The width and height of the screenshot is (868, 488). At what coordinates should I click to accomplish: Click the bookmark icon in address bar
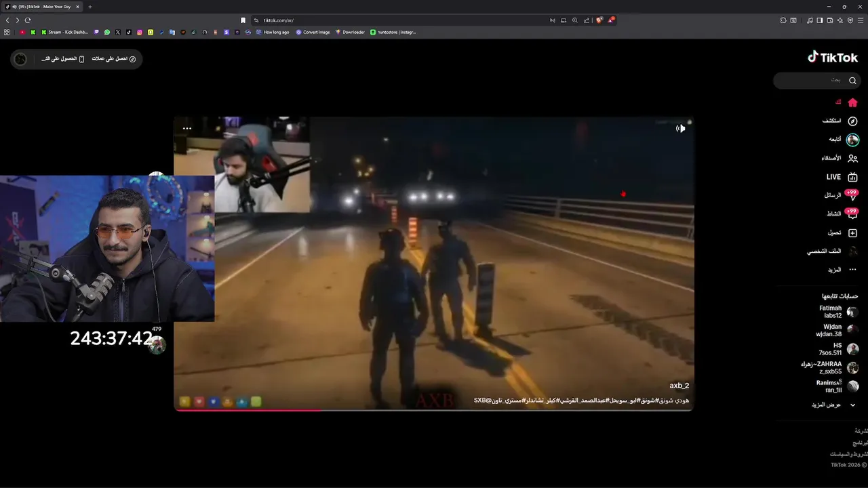[243, 20]
